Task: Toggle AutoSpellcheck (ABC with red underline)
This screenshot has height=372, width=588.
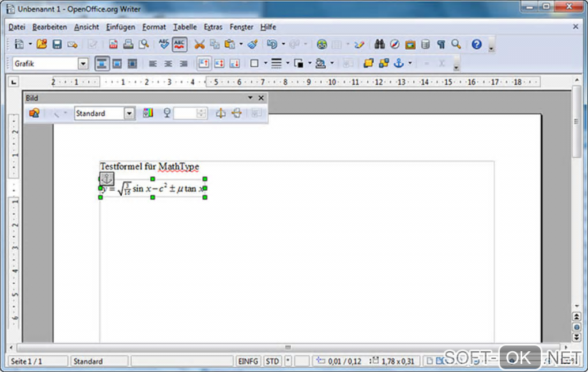Action: tap(180, 44)
